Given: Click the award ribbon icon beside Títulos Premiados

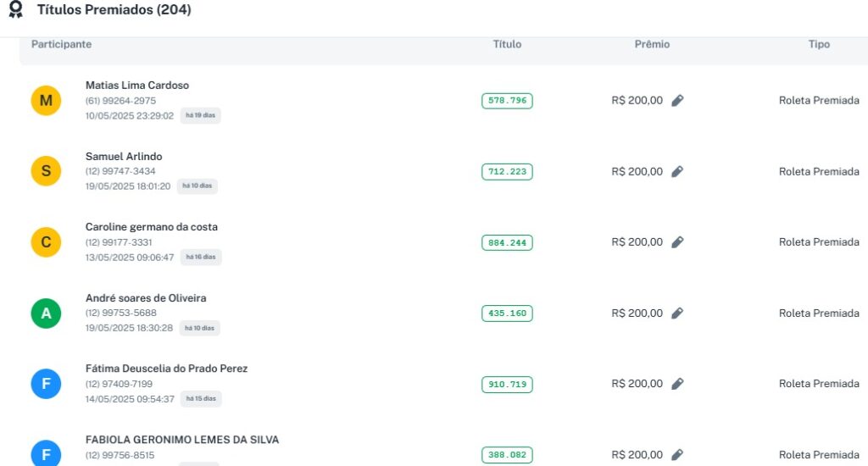Looking at the screenshot, I should (15, 11).
